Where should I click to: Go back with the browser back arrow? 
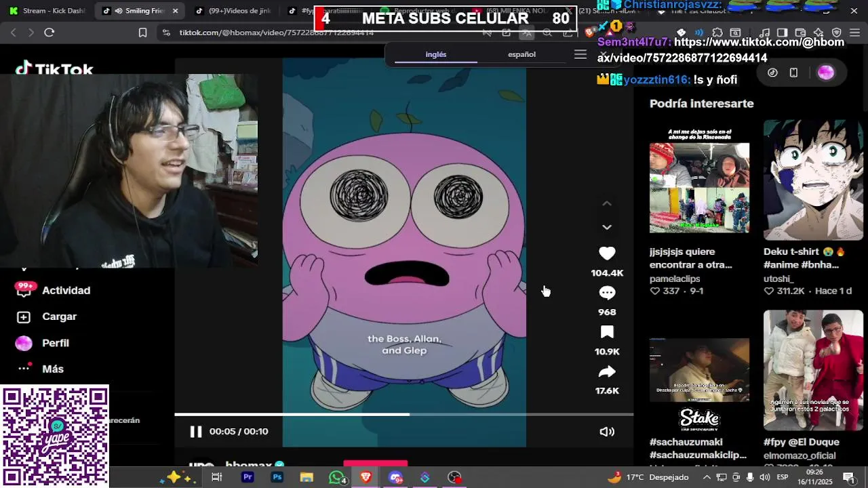tap(13, 33)
